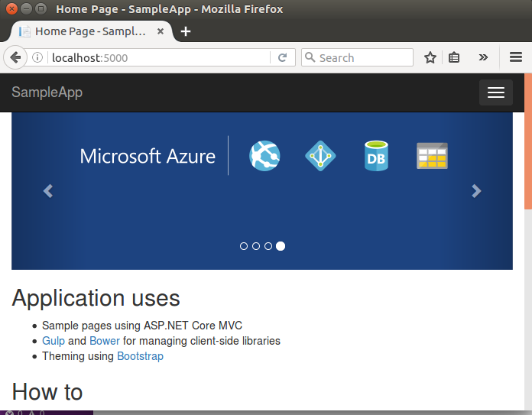Close the Home Page tab
Screen dimensions: 532x415
160,31
